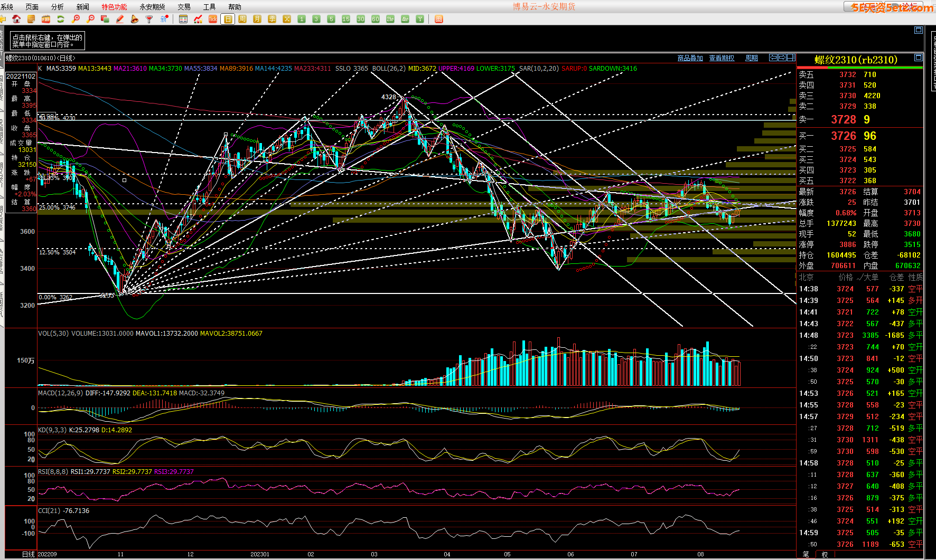Viewport: 936px width, 560px height.
Task: Open the red-green stacked windows icon
Action: tap(105, 19)
